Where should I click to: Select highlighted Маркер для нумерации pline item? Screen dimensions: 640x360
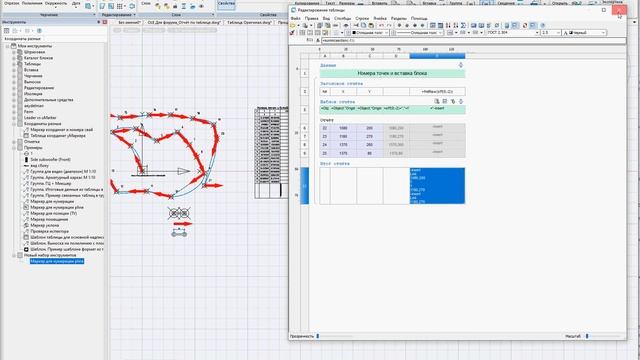pyautogui.click(x=57, y=261)
